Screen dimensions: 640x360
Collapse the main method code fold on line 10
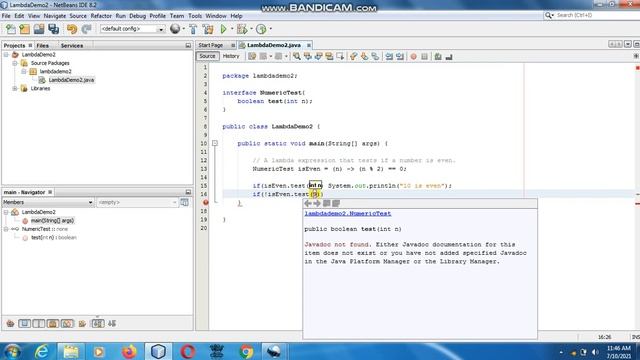click(215, 143)
